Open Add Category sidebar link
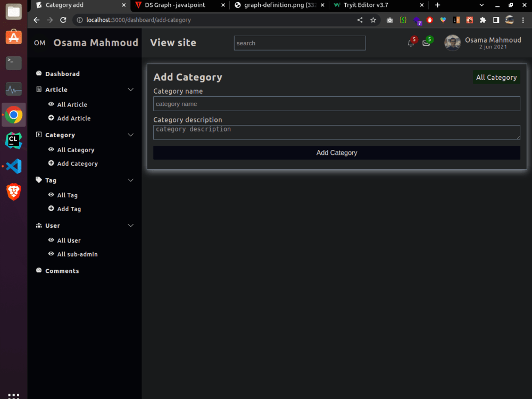 pos(77,163)
